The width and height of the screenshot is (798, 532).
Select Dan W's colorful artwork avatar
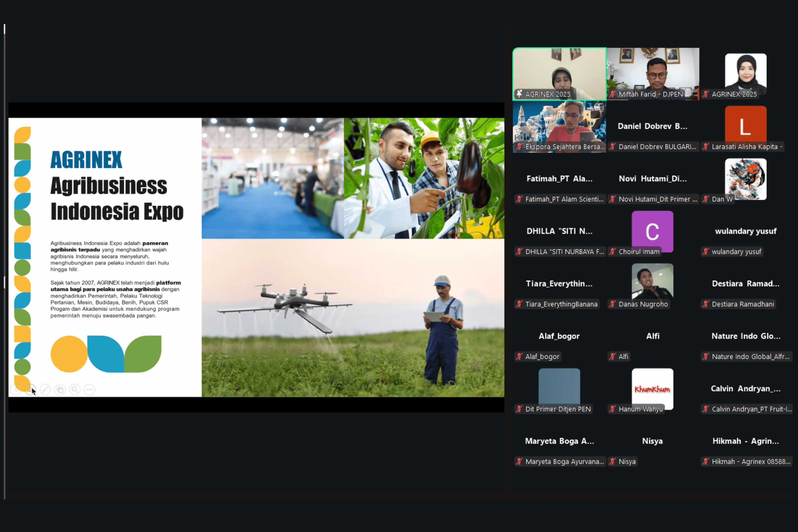[746, 179]
